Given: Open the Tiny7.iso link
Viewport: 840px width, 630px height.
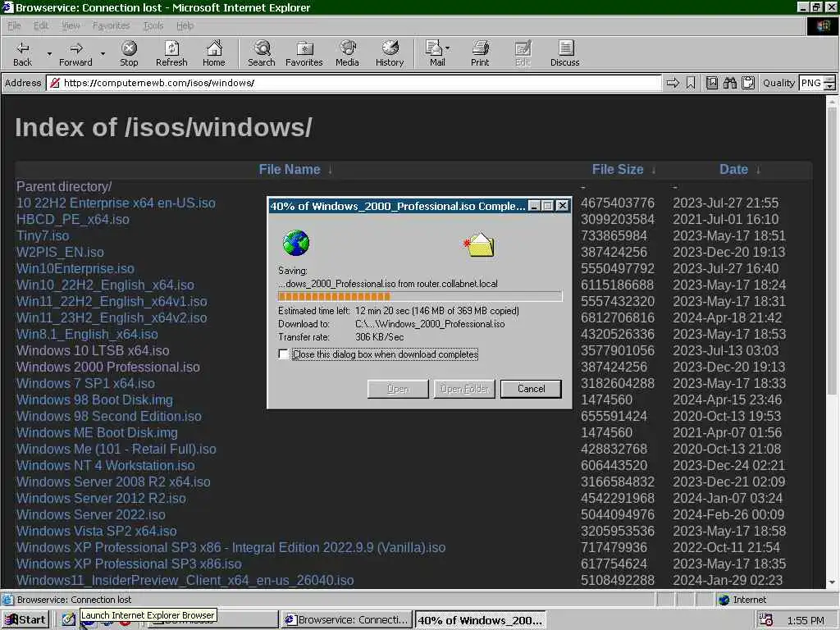Looking at the screenshot, I should click(x=43, y=235).
